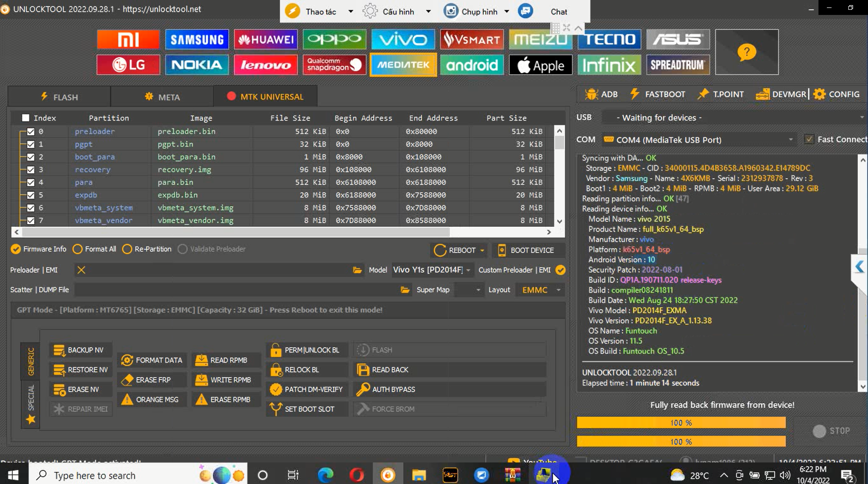868x484 pixels.
Task: Open the Layout EMMC dropdown
Action: [x=558, y=290]
